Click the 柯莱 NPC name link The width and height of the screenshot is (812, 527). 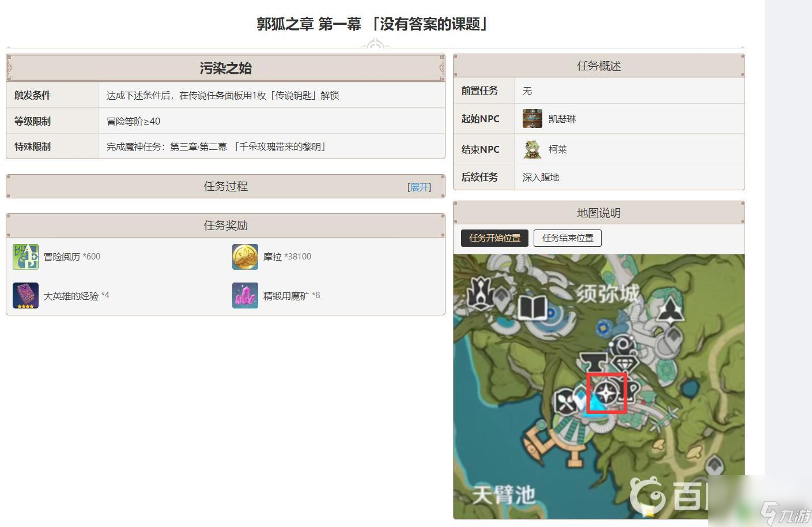tap(558, 149)
